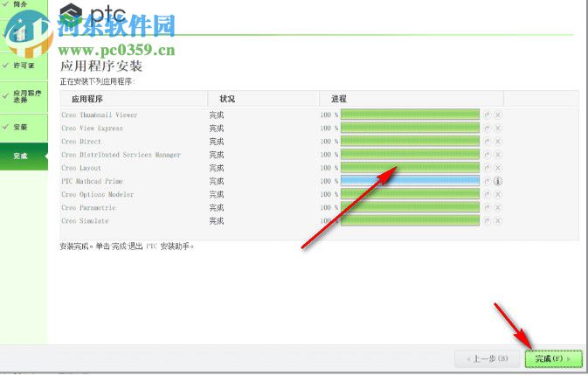Click the 安装完成 message below the table
Viewport: 588px width, 375px height.
coord(127,247)
